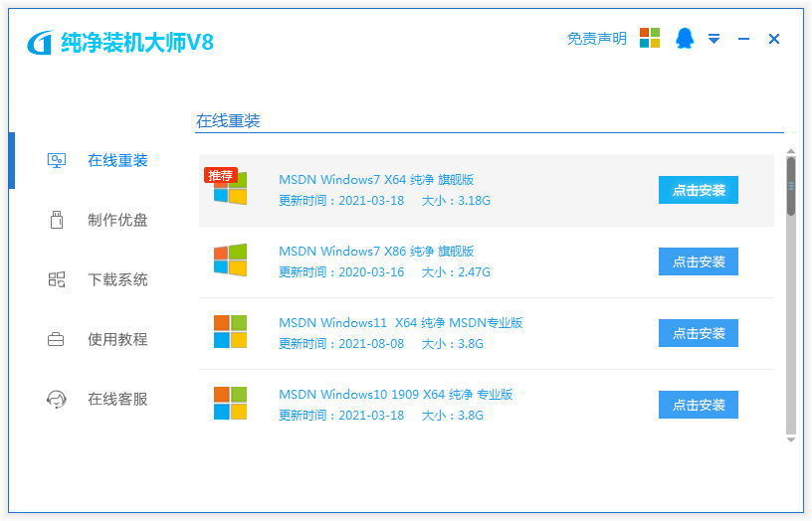The image size is (812, 521).
Task: Click the monitor icon beside 在线重装
Action: 57,160
